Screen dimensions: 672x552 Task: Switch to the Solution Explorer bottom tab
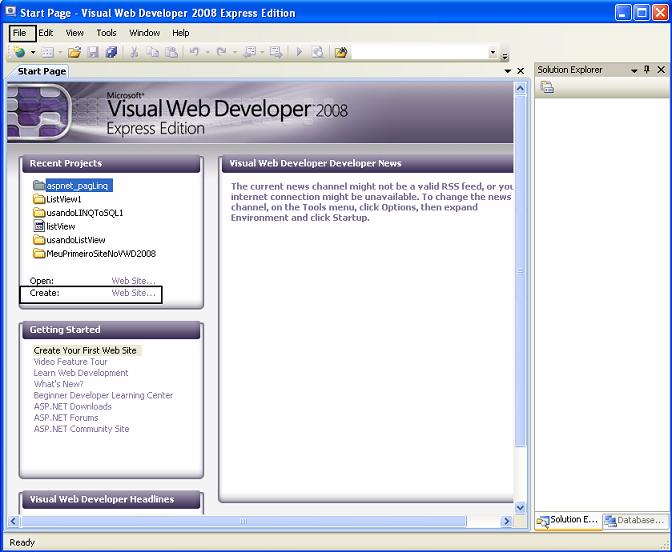568,520
